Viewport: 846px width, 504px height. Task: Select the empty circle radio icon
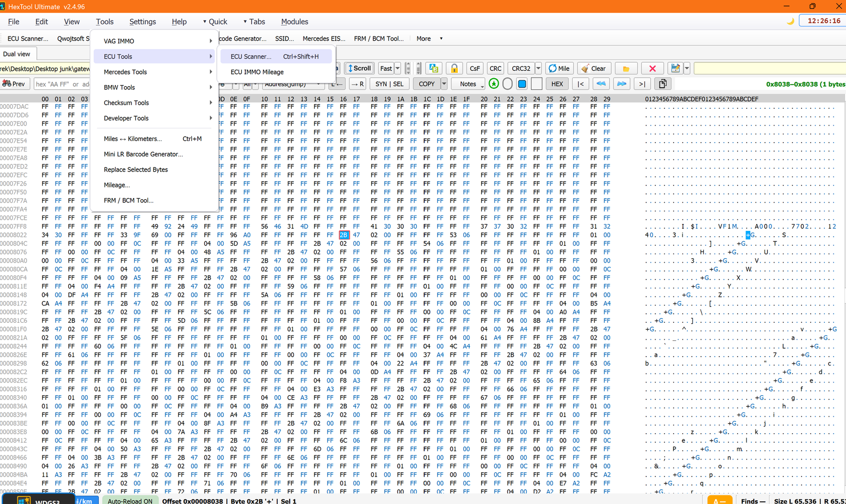[x=508, y=83]
